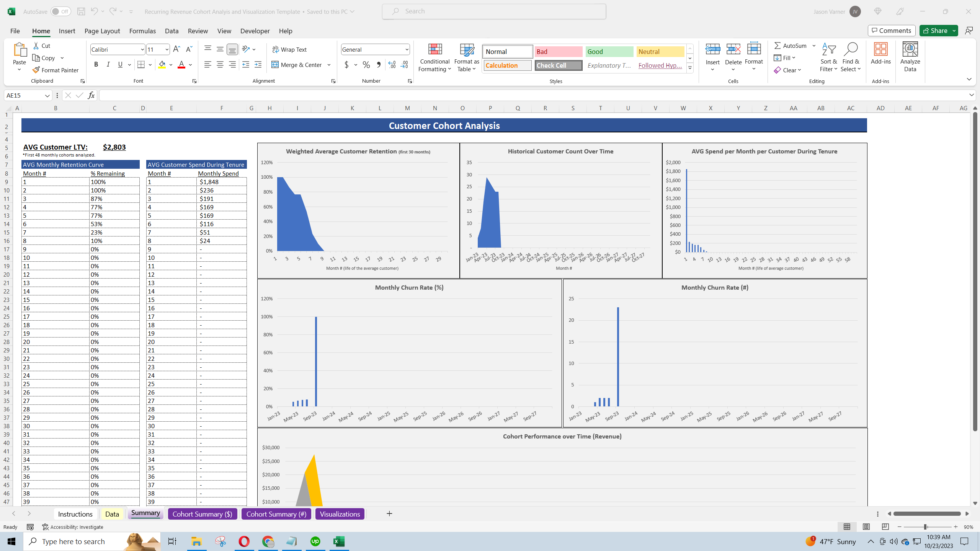Click the Share button
Image resolution: width=980 pixels, height=551 pixels.
point(936,30)
